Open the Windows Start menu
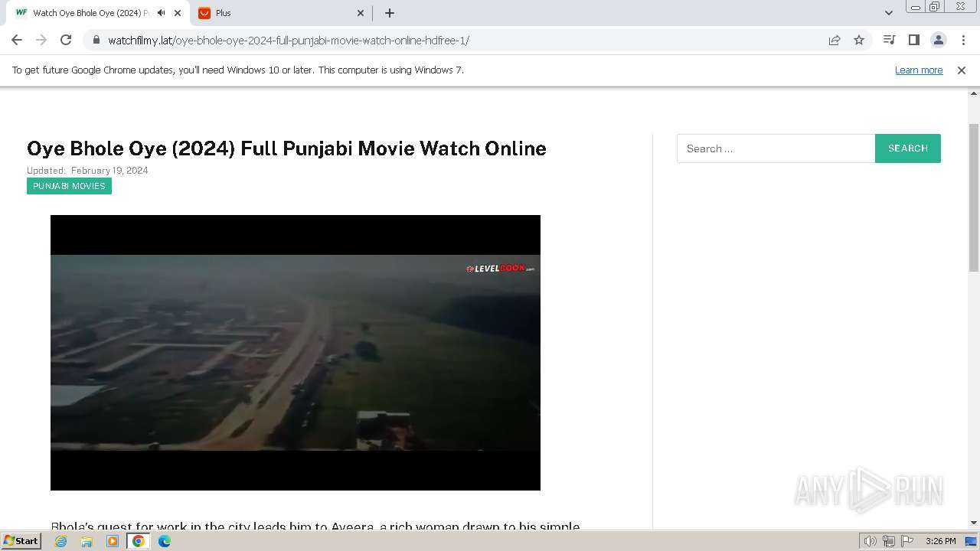Image resolution: width=980 pixels, height=551 pixels. (x=21, y=540)
